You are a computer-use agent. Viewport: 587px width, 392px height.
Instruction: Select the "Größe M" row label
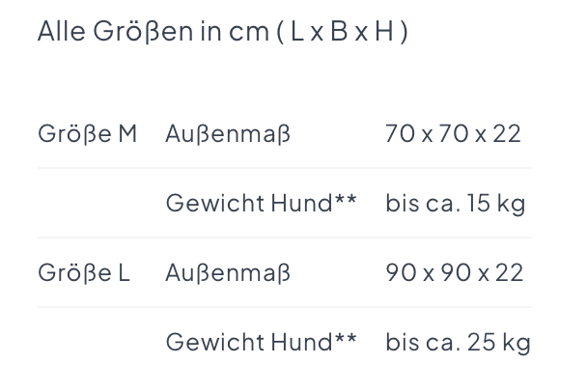[x=88, y=133]
